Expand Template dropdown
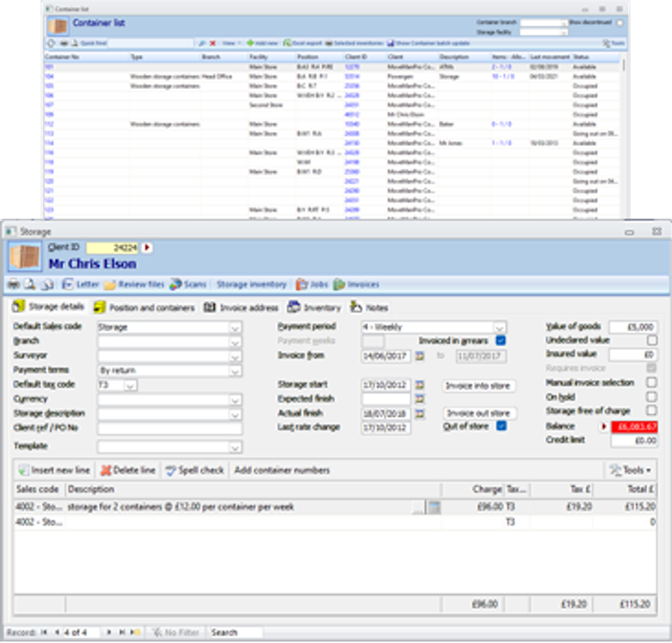This screenshot has width=672, height=643. 235,448
